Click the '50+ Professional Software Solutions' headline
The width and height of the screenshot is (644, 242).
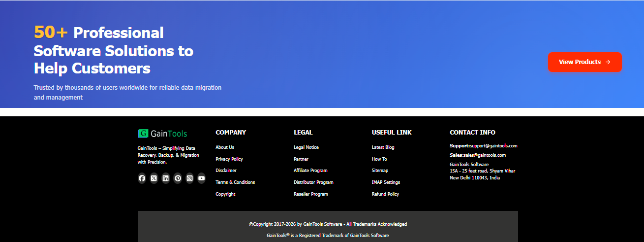pos(114,50)
